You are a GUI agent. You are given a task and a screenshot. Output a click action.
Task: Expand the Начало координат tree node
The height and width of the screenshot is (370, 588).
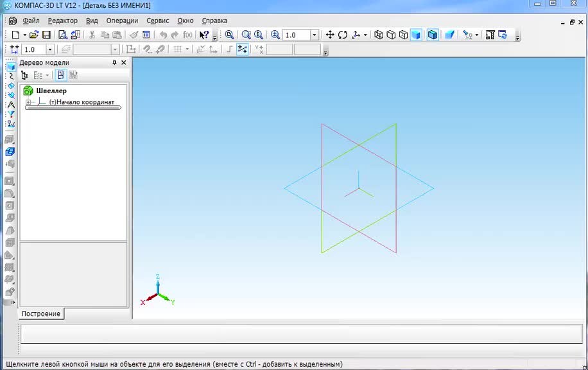(28, 102)
